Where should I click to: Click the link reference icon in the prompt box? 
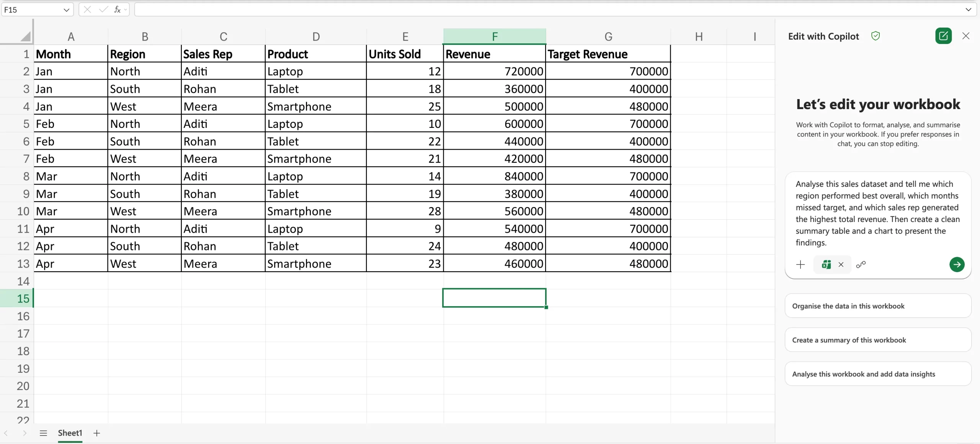click(861, 264)
